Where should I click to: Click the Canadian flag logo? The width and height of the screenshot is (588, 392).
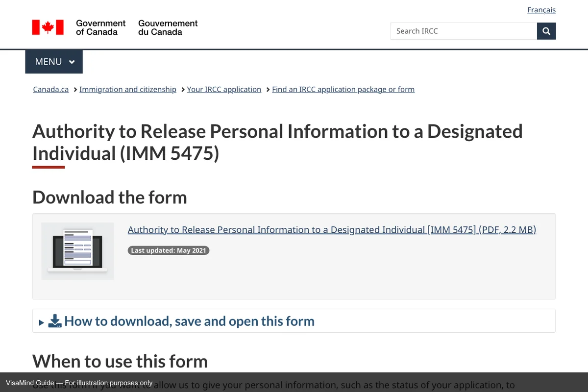click(x=48, y=27)
